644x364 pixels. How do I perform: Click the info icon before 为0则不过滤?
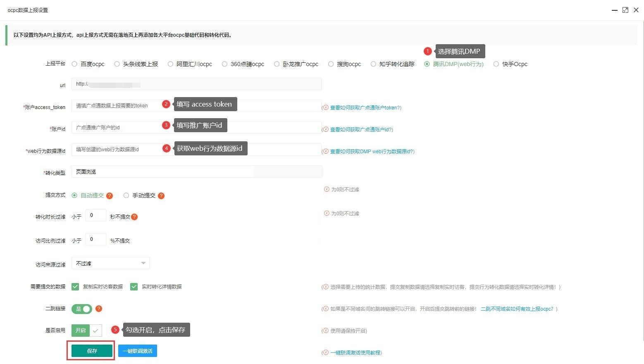click(326, 189)
